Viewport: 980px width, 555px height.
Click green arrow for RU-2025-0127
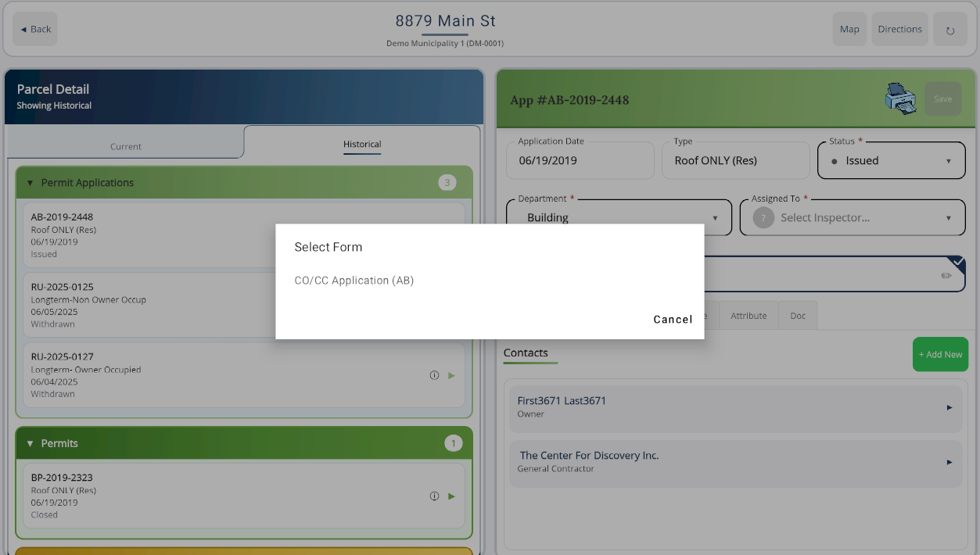click(x=451, y=375)
